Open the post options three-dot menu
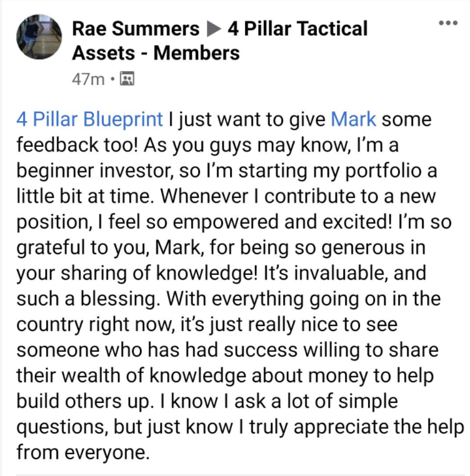The image size is (470, 476). click(x=448, y=22)
